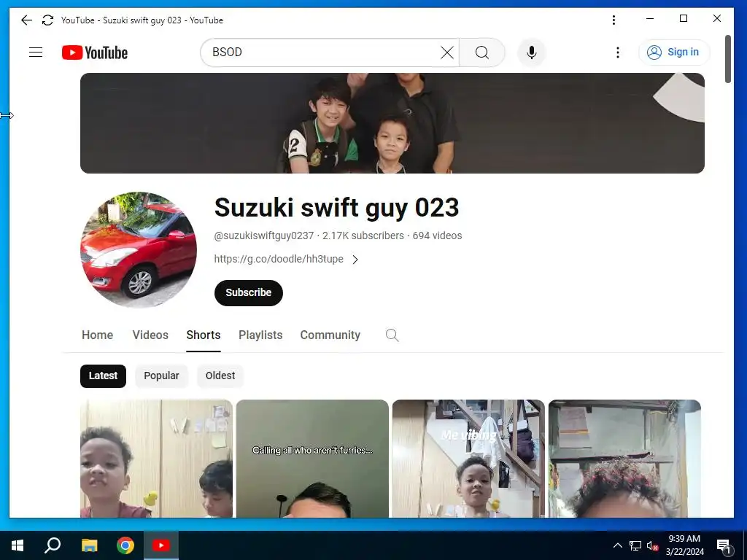
Task: Open the YouTube hamburger guide menu
Action: (36, 52)
